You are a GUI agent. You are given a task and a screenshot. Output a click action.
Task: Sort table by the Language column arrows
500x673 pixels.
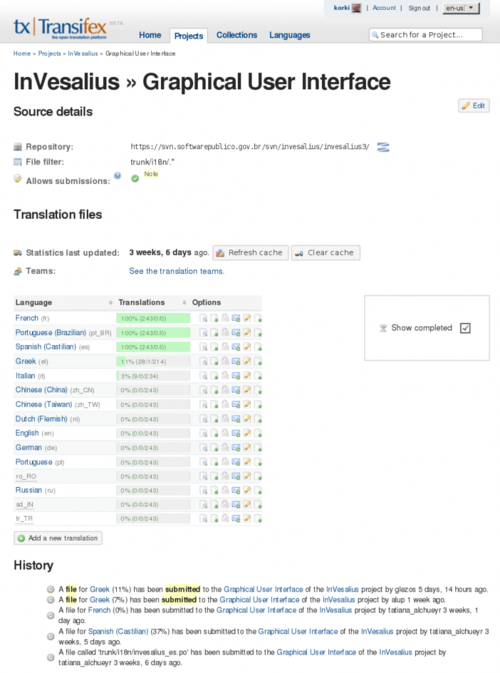110,303
